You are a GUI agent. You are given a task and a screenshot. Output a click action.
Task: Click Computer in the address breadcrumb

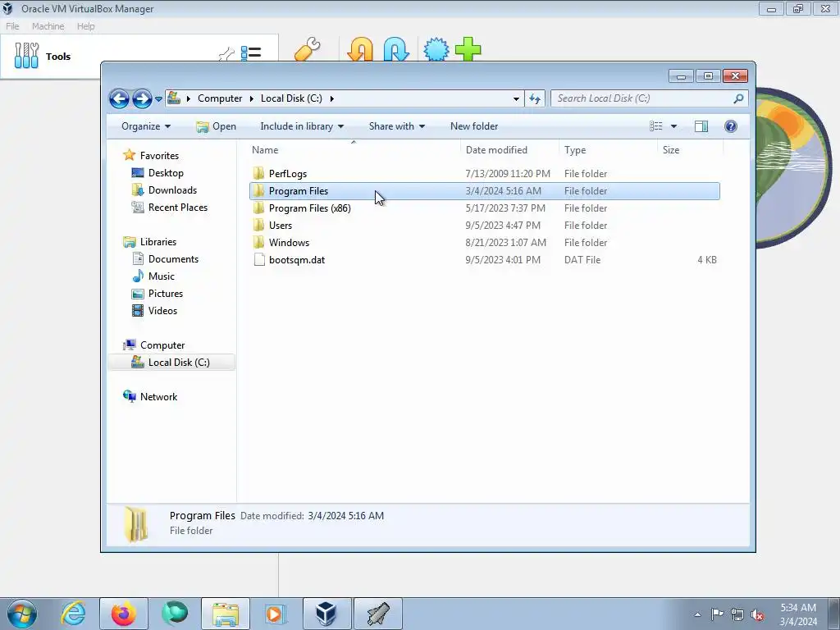[x=220, y=98]
